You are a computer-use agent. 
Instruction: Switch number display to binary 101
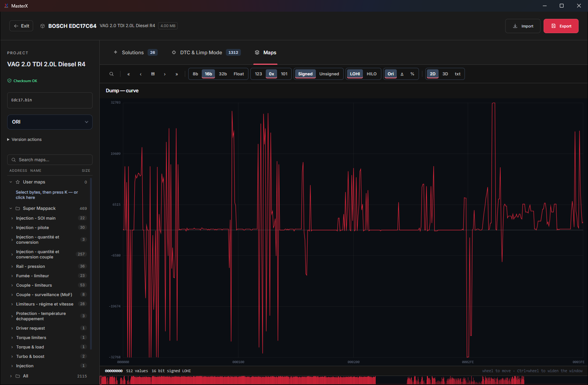coord(284,74)
